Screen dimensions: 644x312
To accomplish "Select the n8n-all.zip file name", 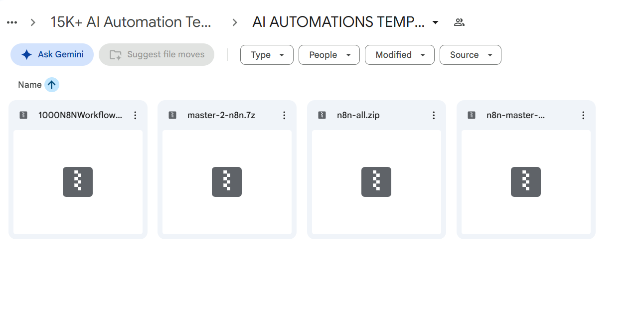I will [358, 115].
